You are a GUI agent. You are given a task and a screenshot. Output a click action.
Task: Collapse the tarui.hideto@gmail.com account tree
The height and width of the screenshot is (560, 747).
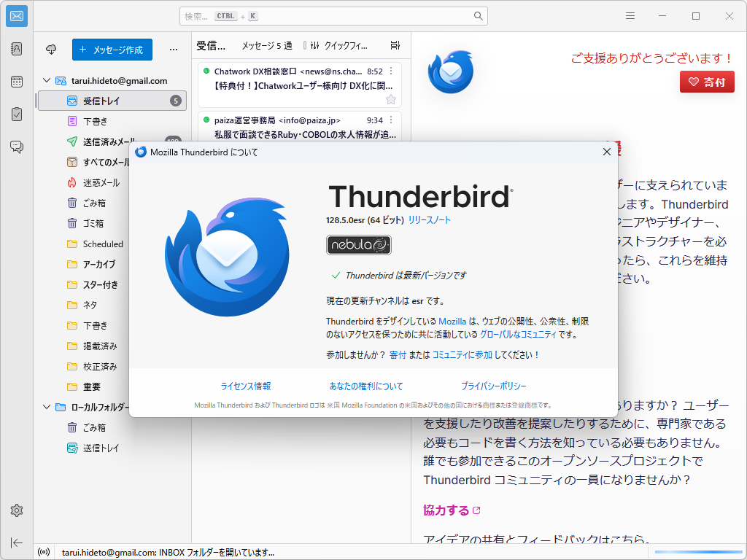tap(46, 80)
